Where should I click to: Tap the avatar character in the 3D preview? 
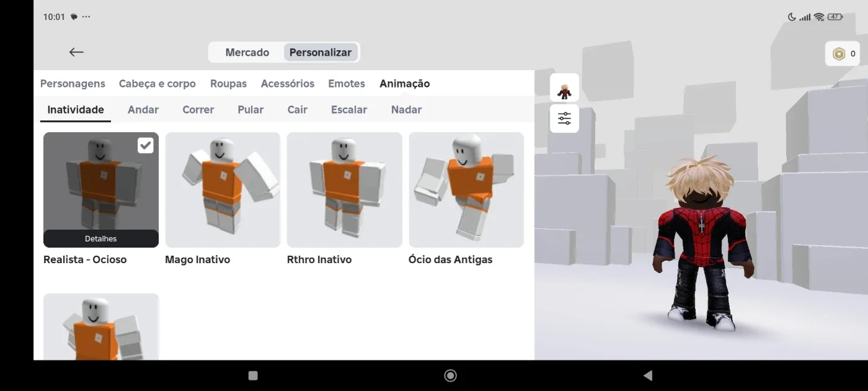702,243
